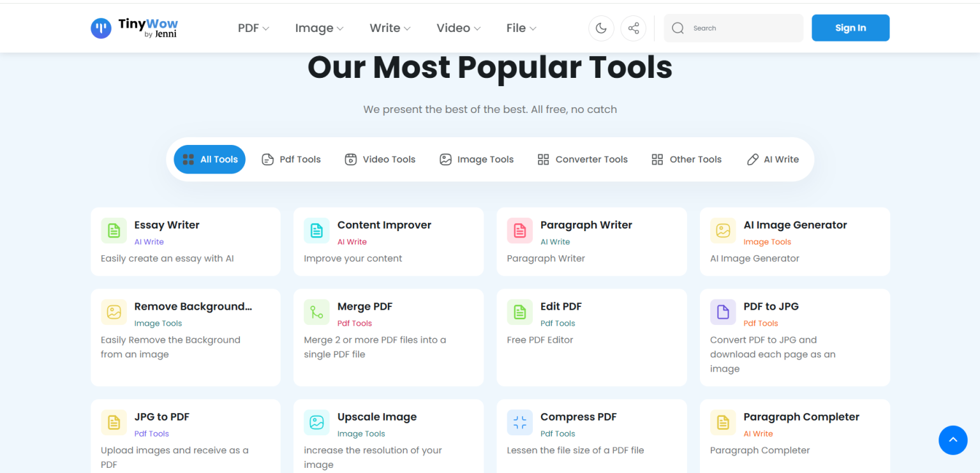Click the search magnifier icon
This screenshot has height=473, width=980.
(x=678, y=28)
